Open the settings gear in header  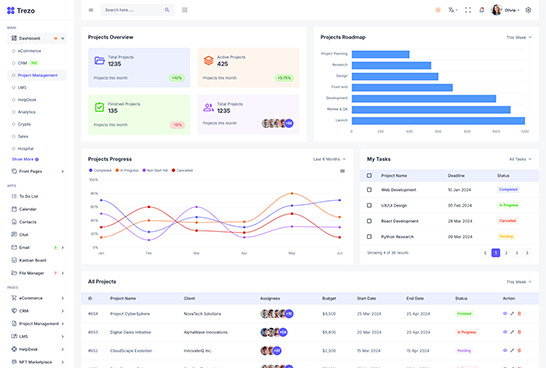click(x=528, y=10)
